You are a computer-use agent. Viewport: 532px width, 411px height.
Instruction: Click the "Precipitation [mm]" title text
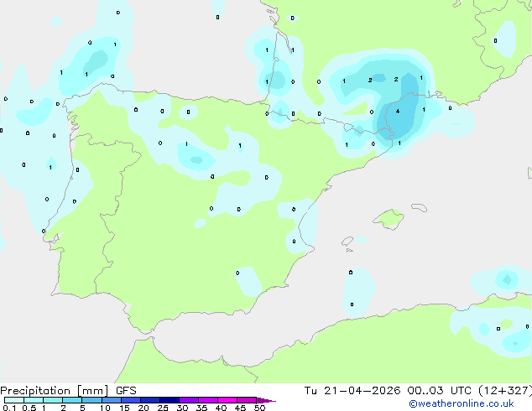click(x=55, y=391)
